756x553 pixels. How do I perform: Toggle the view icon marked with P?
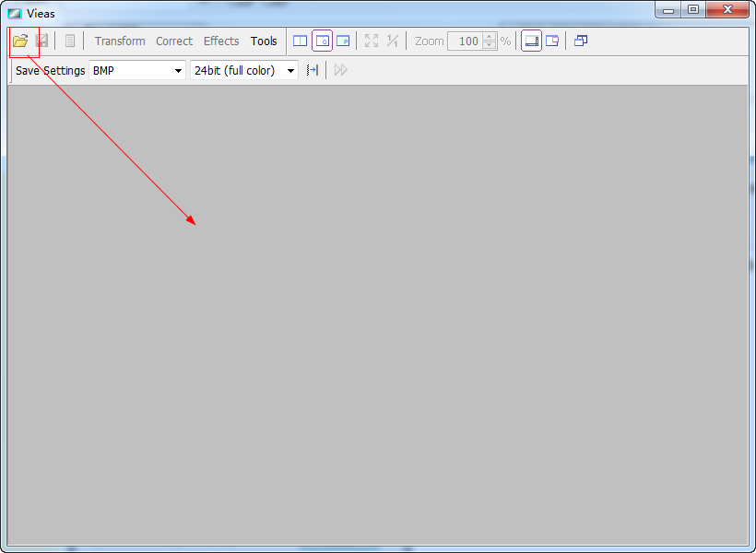coord(343,41)
